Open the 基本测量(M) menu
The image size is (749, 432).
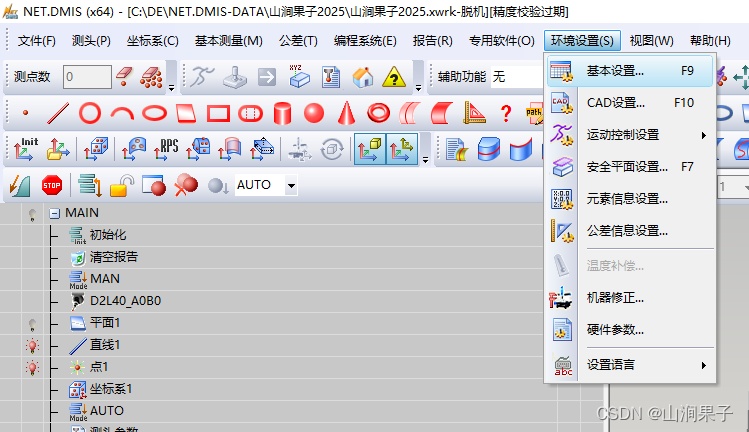pos(228,41)
